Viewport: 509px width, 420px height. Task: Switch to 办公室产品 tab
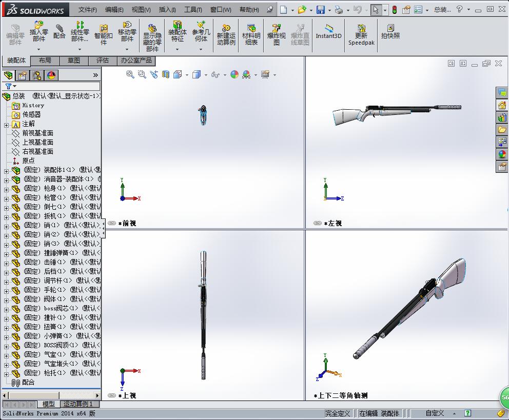(136, 61)
